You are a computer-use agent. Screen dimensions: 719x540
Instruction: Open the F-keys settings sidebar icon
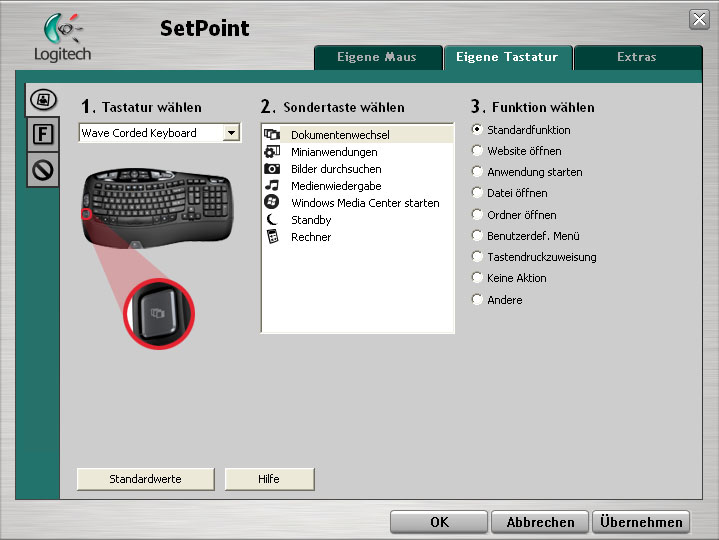[42, 135]
